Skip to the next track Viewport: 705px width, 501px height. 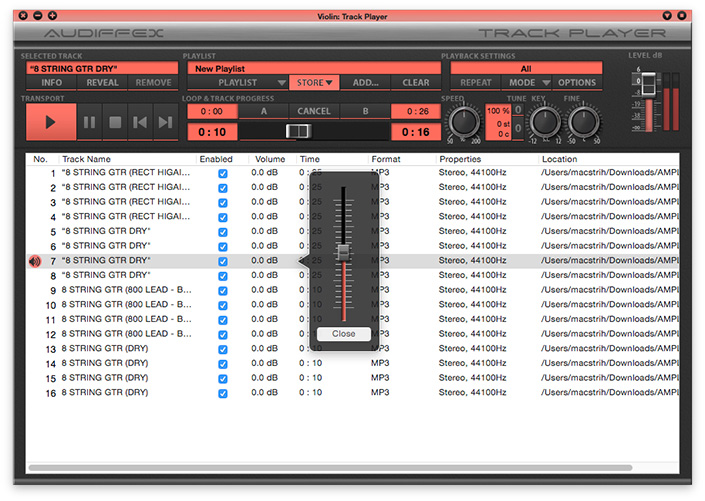165,122
